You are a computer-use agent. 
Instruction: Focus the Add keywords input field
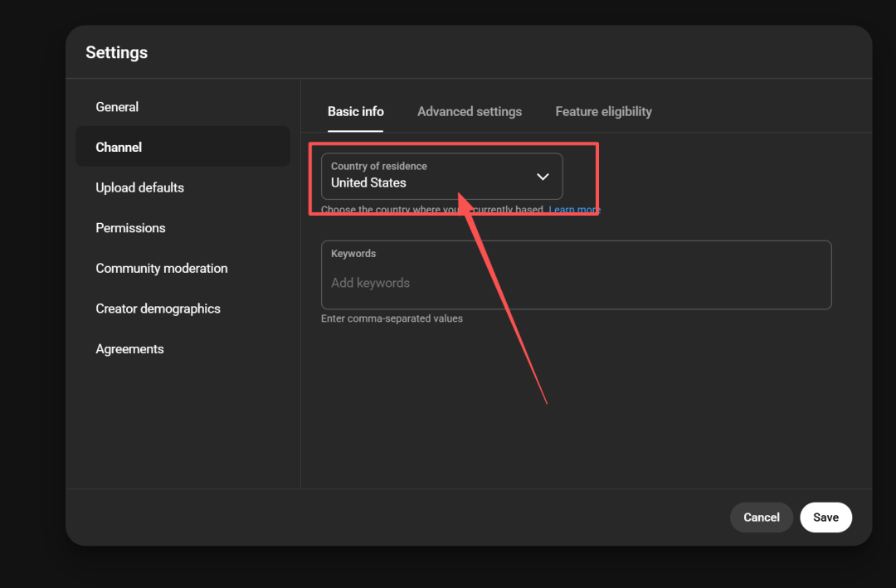[576, 284]
